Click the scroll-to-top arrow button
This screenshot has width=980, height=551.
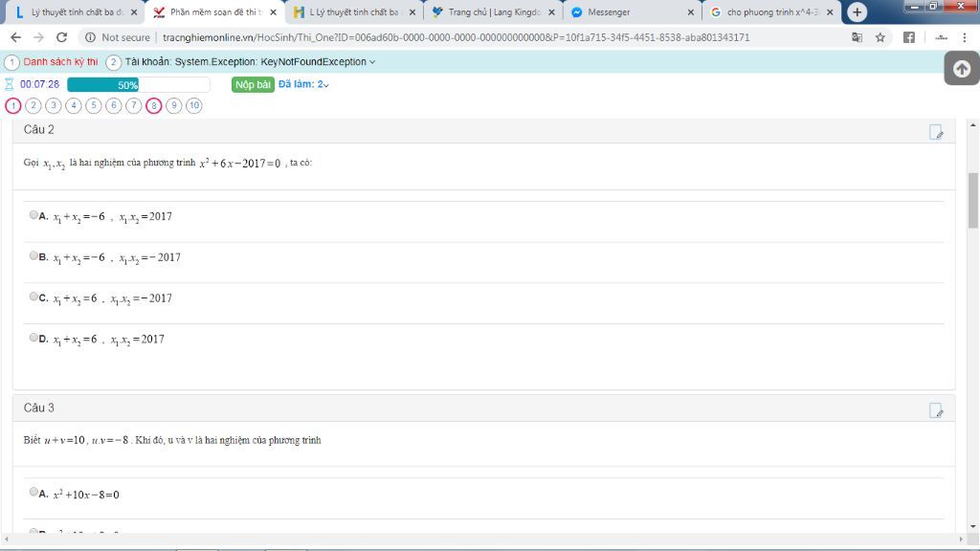[961, 69]
